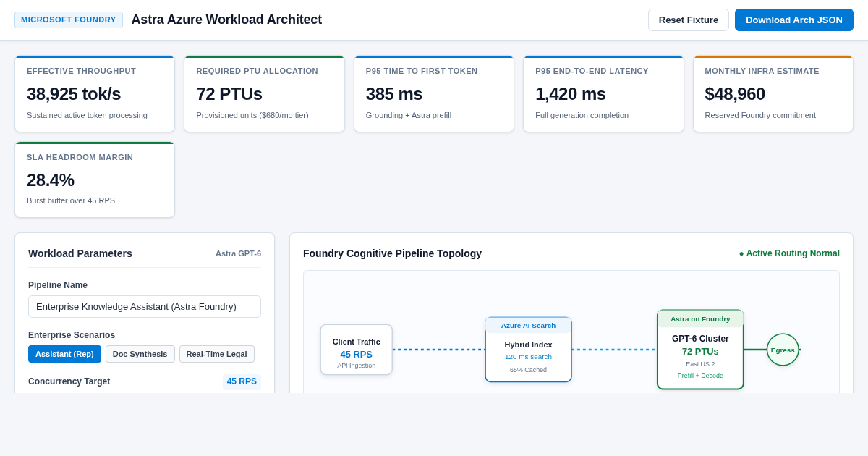
Task: Click the Astra Azure Workload Architect title
Action: 226,20
